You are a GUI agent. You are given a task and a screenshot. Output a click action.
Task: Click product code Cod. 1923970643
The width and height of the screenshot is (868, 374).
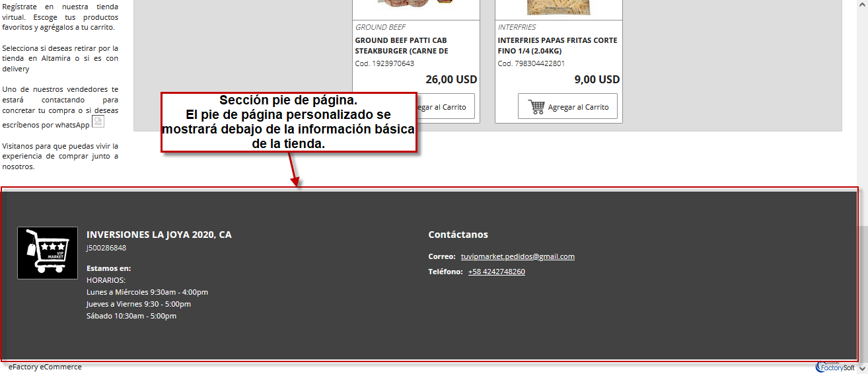tap(384, 63)
